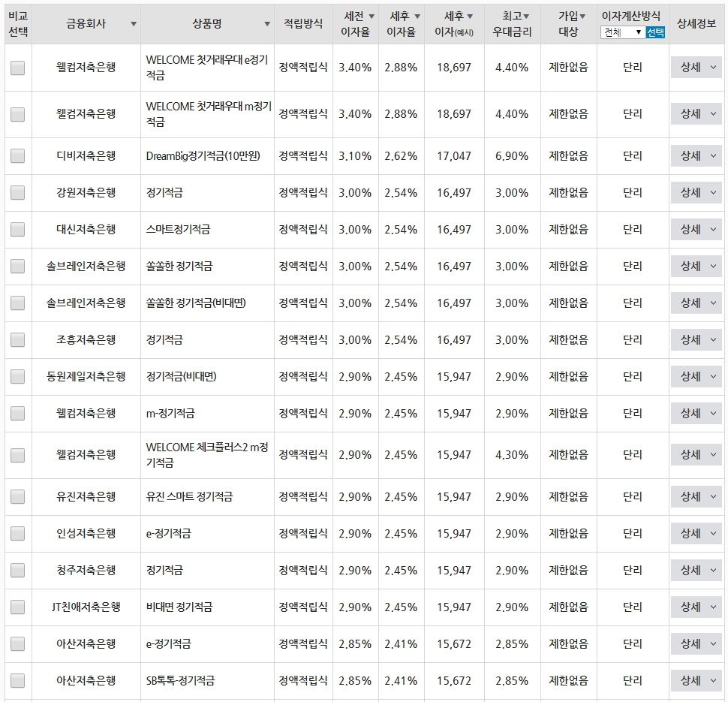Expand 상세 for 유진 스마트 정기적금
The width and height of the screenshot is (728, 702).
[696, 496]
